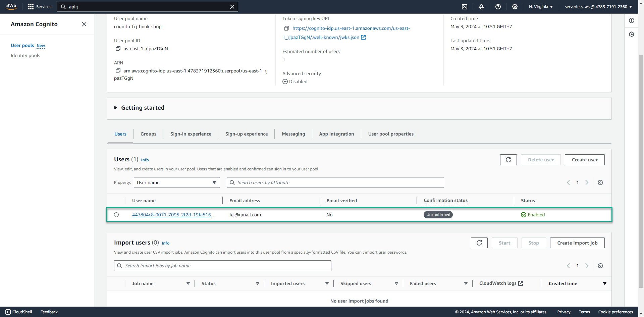
Task: Open user 447804c8-0071-7095 link
Action: [174, 215]
